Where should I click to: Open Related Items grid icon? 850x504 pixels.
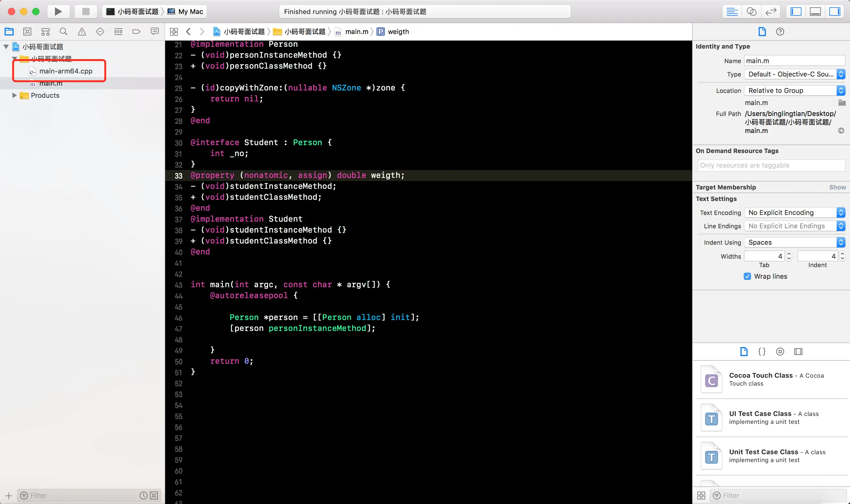(x=174, y=32)
